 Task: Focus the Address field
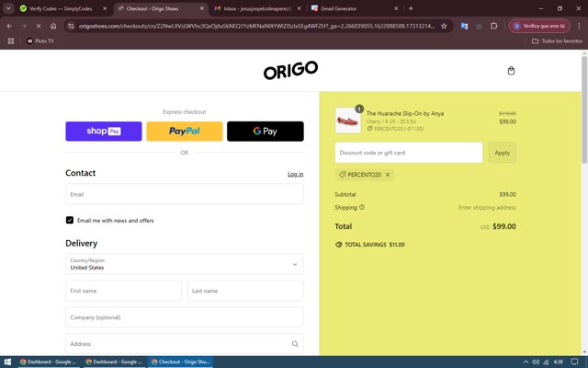(185, 344)
